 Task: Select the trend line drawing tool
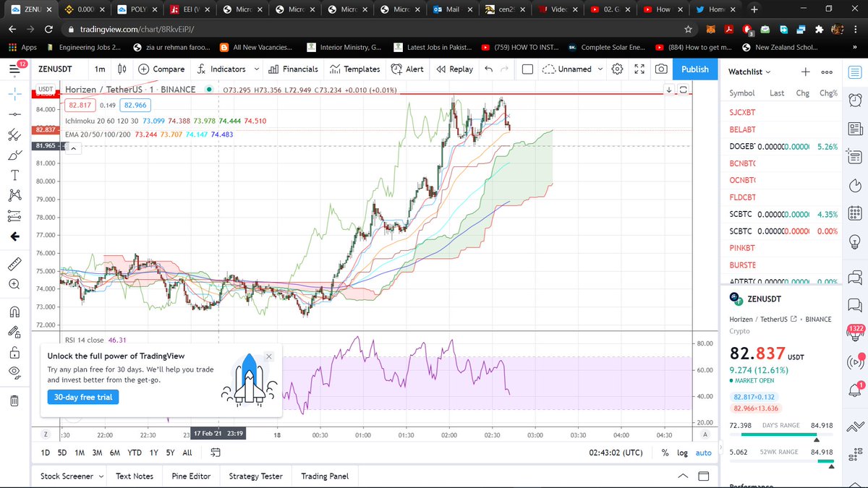pyautogui.click(x=14, y=114)
